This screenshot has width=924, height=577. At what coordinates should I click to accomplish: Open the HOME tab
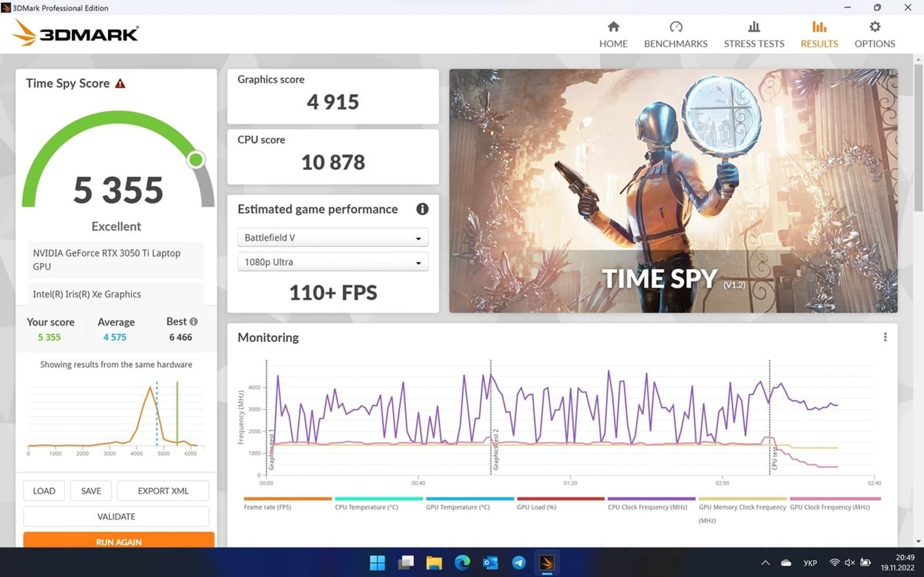tap(613, 35)
